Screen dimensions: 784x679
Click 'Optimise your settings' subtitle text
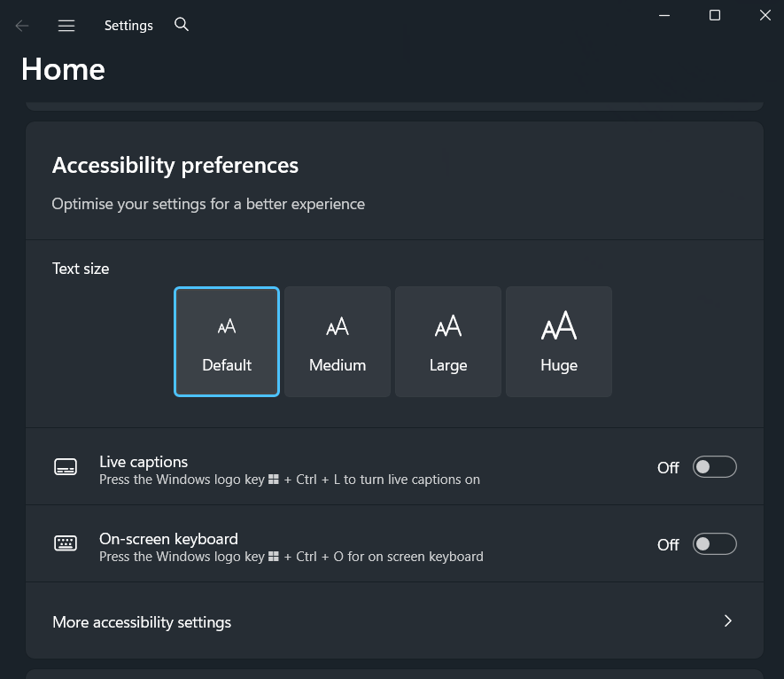(208, 204)
